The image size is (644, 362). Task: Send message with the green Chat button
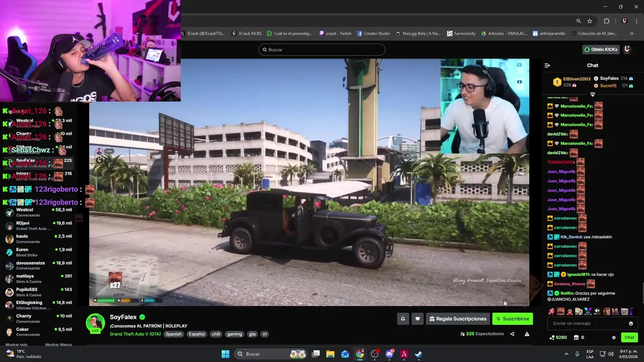629,337
